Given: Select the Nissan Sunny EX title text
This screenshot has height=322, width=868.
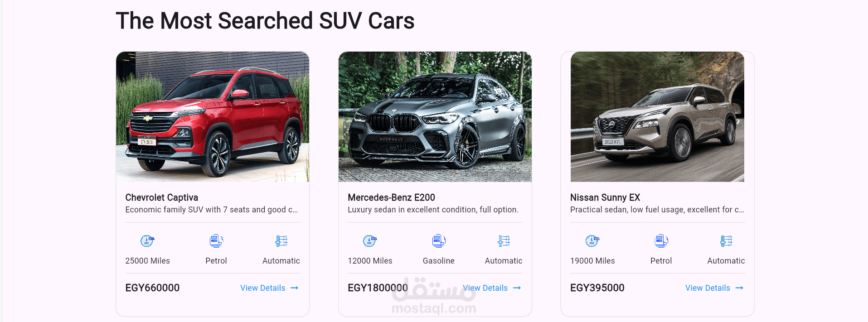Looking at the screenshot, I should click(x=605, y=197).
